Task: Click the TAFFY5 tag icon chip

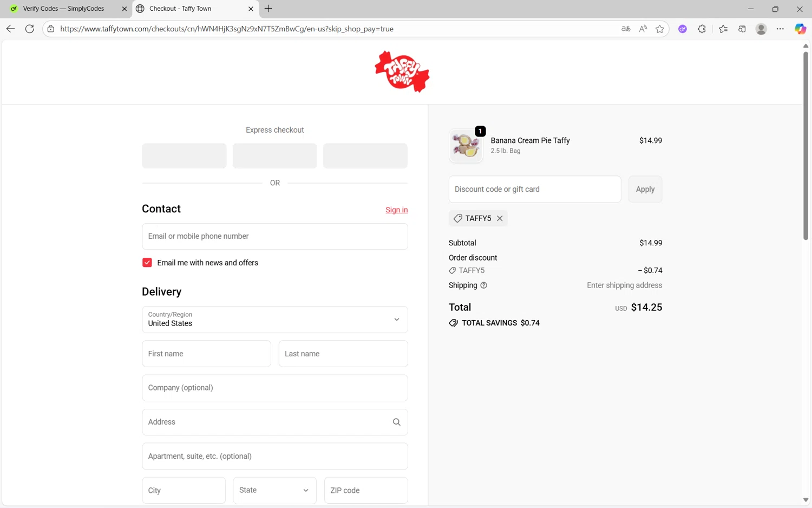Action: click(478, 218)
